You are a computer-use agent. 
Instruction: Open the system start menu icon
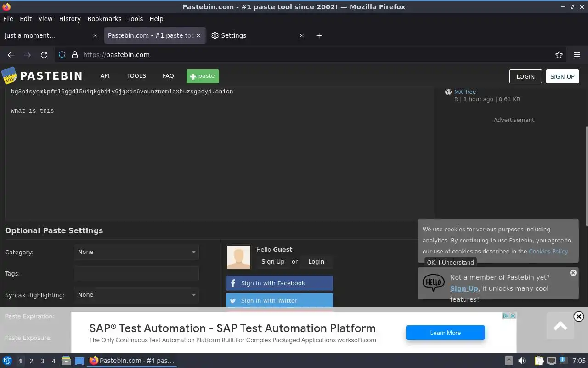tap(7, 361)
